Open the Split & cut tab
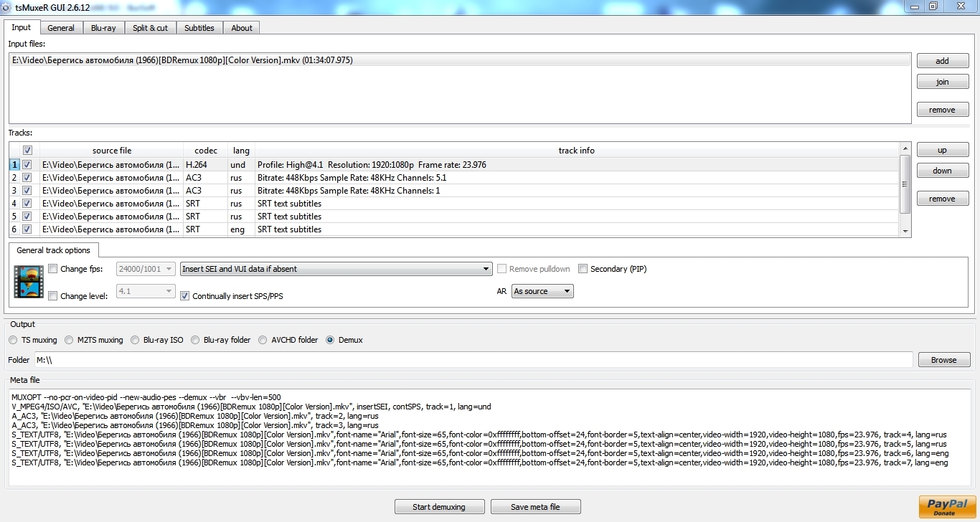The height and width of the screenshot is (522, 980). [151, 28]
